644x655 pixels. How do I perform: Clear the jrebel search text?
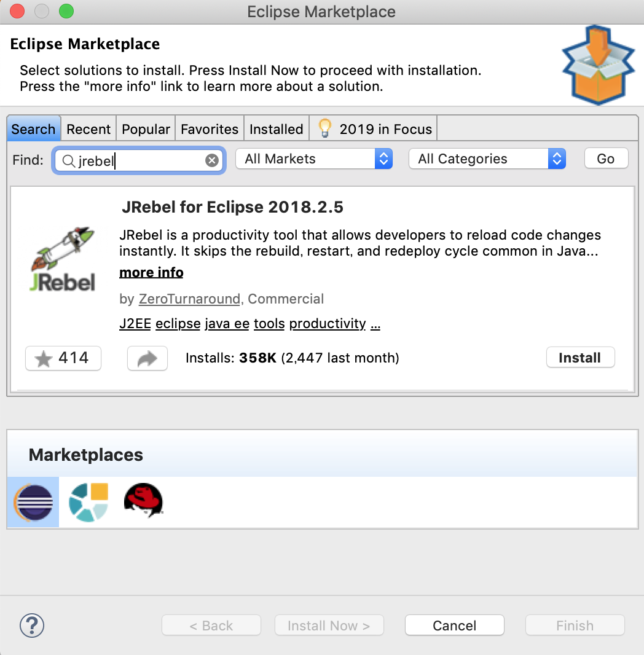pos(211,160)
